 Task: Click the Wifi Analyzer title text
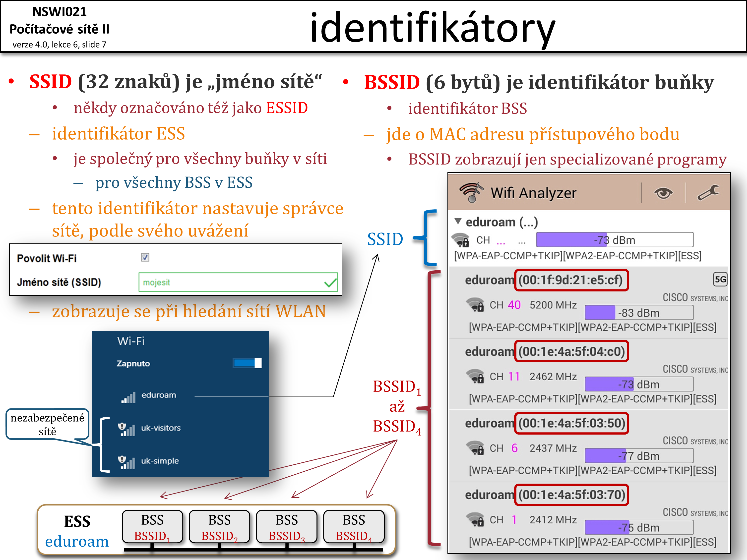click(534, 193)
